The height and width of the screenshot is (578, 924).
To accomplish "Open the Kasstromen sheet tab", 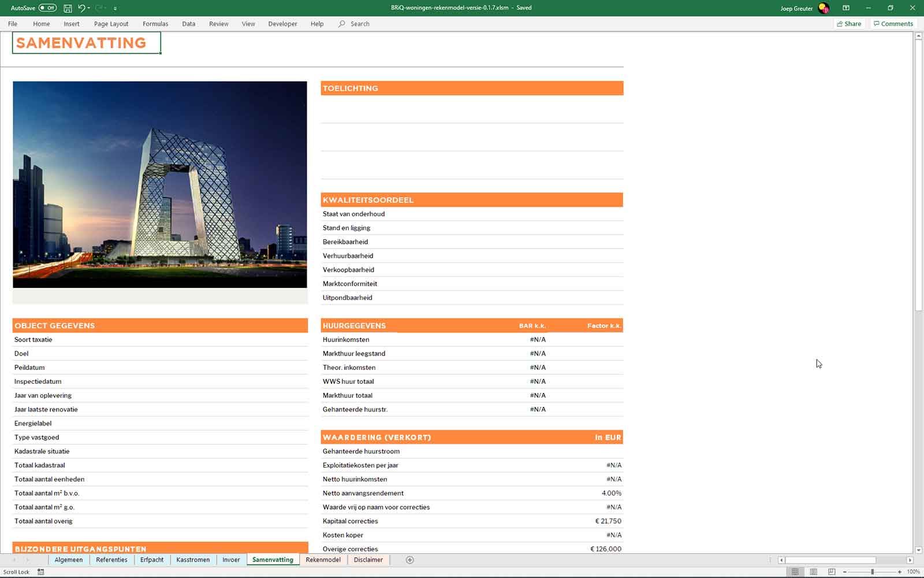I will 193,560.
